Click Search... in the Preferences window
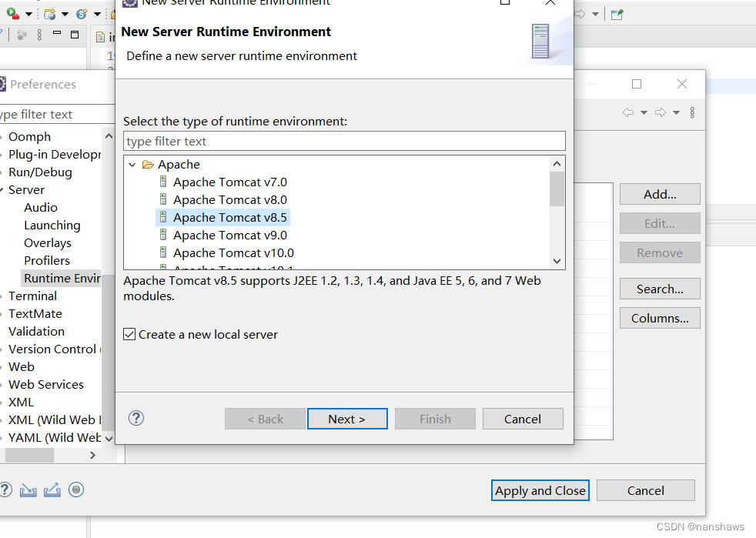 [x=660, y=289]
